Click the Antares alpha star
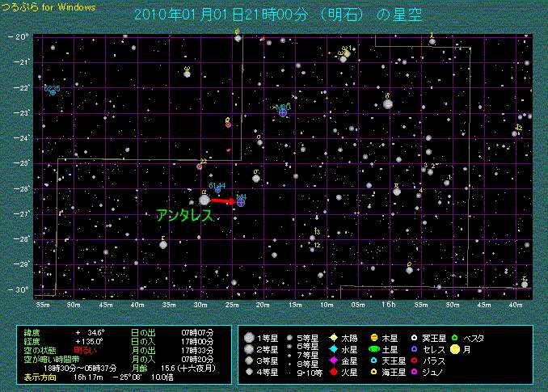The width and height of the screenshot is (548, 392). click(x=204, y=200)
